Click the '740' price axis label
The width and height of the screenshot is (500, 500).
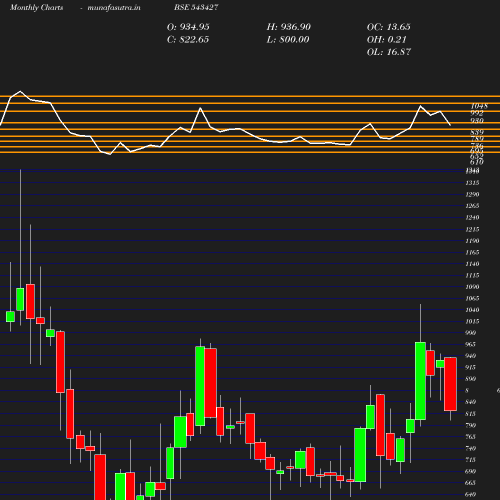(471, 448)
